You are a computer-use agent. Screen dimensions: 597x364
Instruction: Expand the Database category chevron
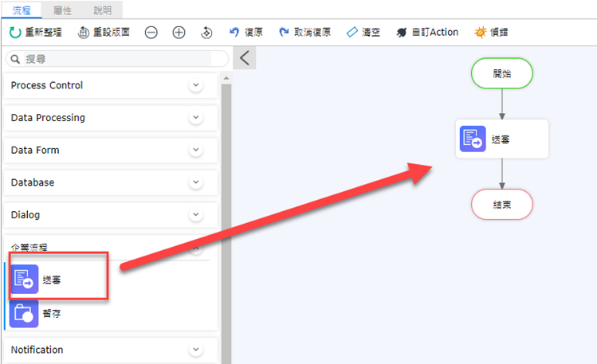pos(196,182)
